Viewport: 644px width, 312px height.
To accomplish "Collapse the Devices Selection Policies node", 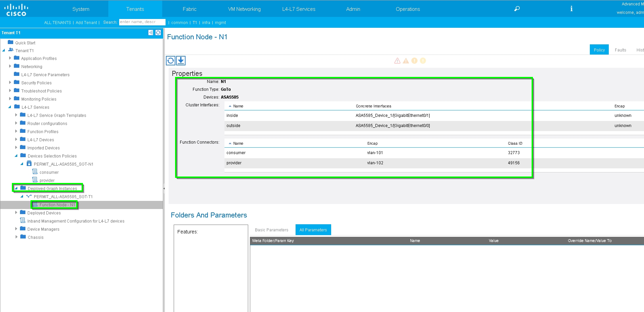I will click(x=16, y=156).
